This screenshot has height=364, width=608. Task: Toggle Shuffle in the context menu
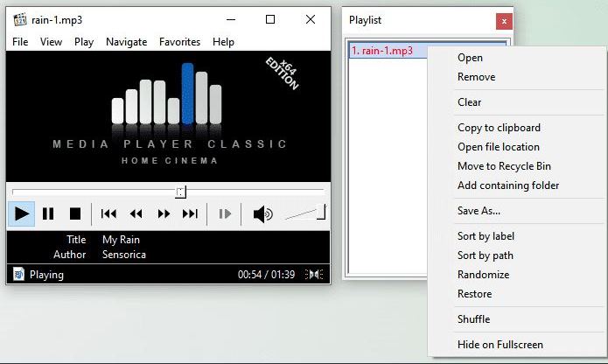tap(473, 319)
